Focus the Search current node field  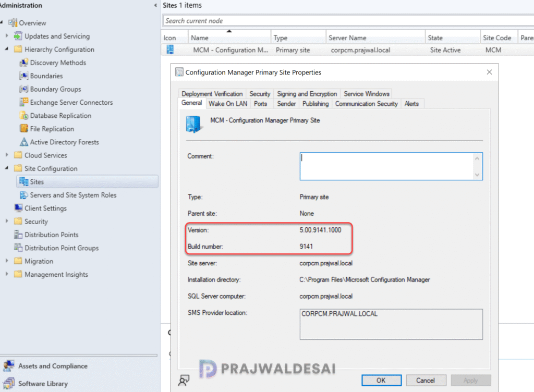pos(348,21)
